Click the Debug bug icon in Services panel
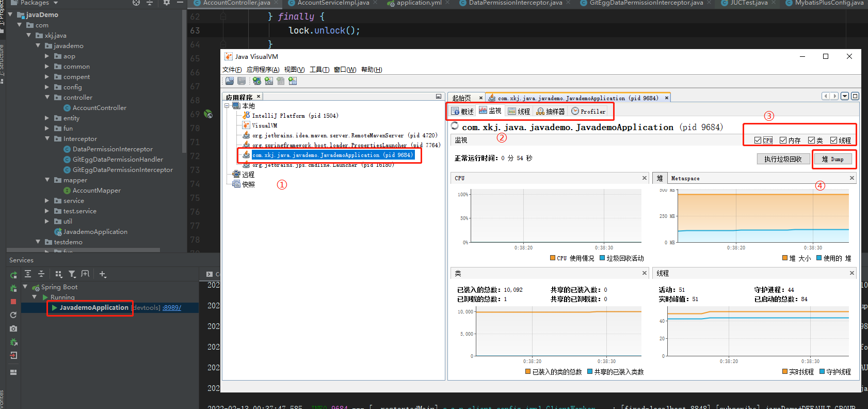Screen dimensions: 868x409 point(13,288)
